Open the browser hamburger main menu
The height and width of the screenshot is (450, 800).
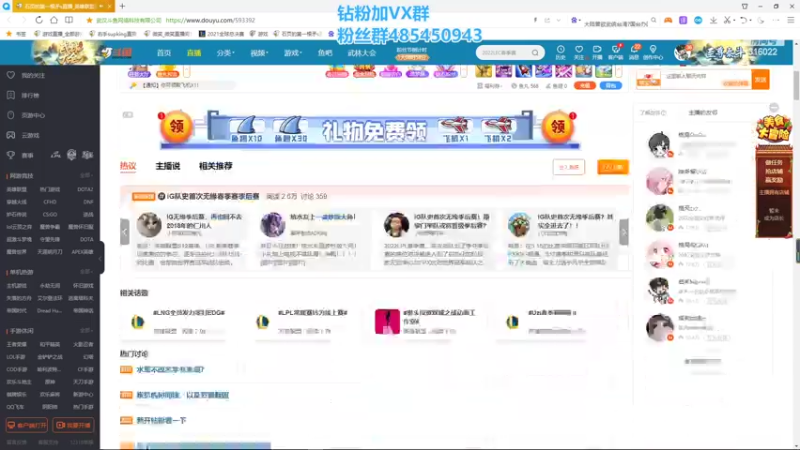tap(790, 20)
